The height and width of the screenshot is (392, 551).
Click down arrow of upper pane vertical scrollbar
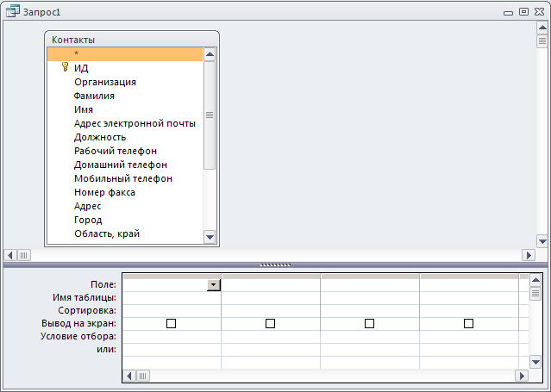[542, 241]
